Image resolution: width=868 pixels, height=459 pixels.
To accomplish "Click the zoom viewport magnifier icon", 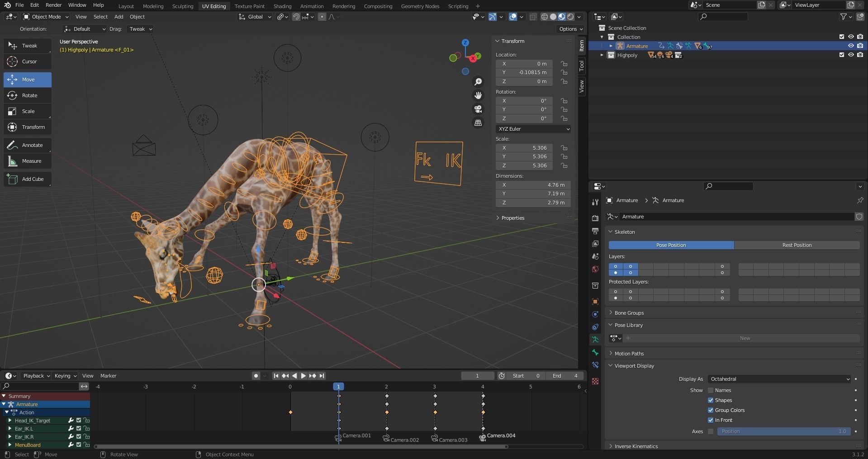I will [478, 82].
